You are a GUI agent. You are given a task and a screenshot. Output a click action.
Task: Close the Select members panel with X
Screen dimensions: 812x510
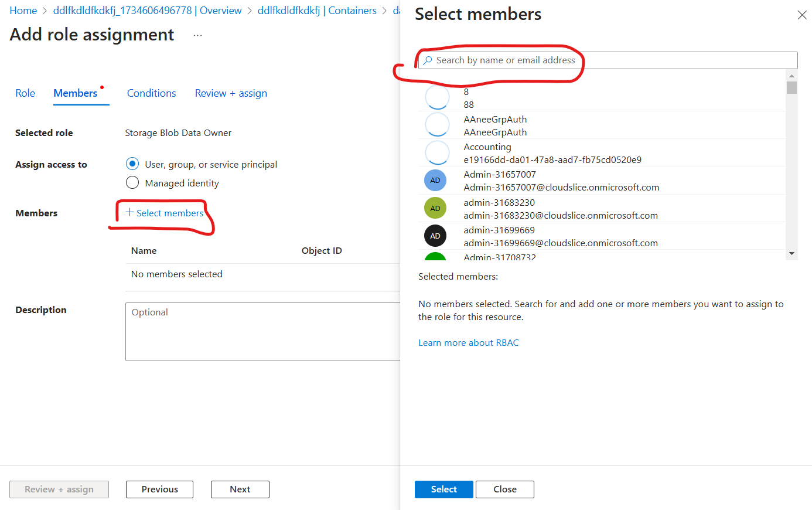[x=802, y=15]
